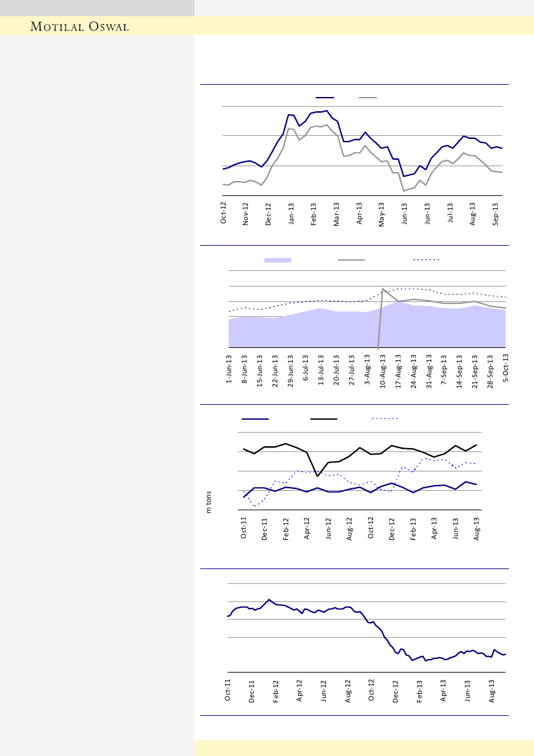Click the May-13 axis label
This screenshot has width=534, height=756.
(x=382, y=213)
